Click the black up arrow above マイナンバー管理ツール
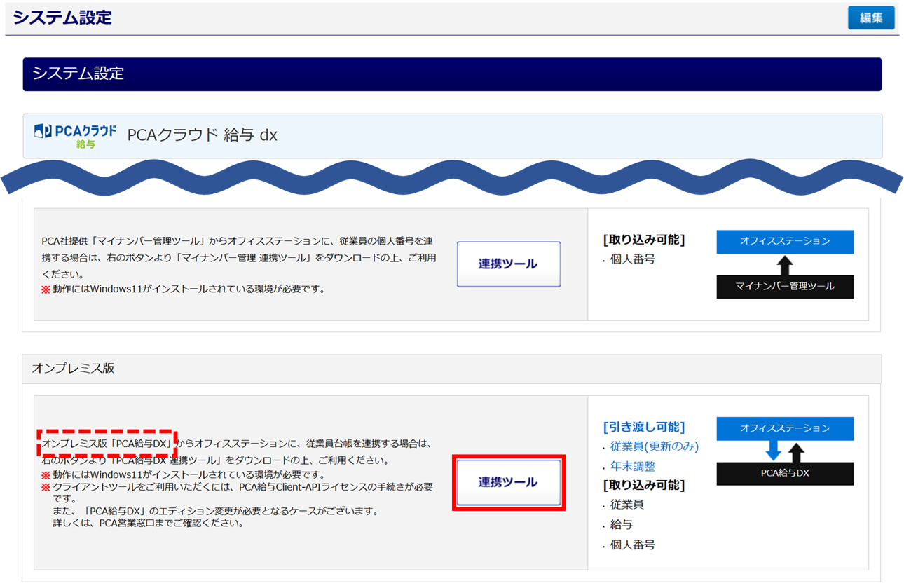 point(785,264)
